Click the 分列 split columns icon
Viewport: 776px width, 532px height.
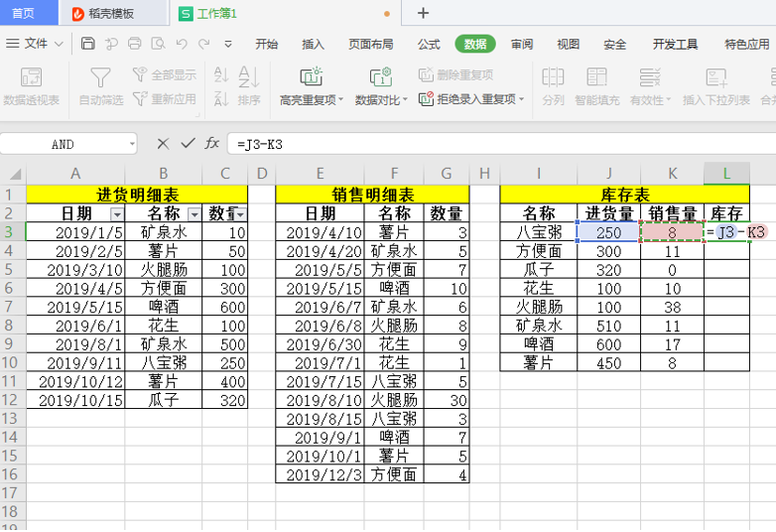coord(553,77)
